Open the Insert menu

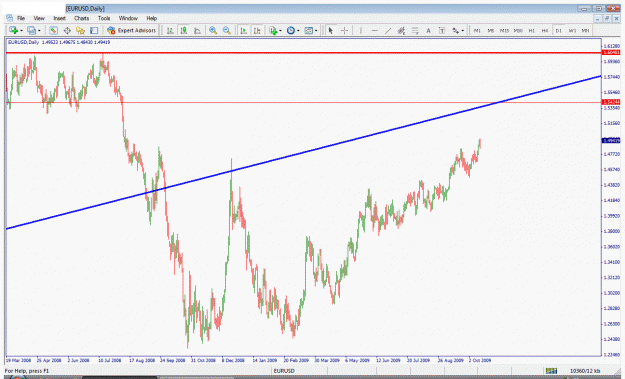pos(59,18)
